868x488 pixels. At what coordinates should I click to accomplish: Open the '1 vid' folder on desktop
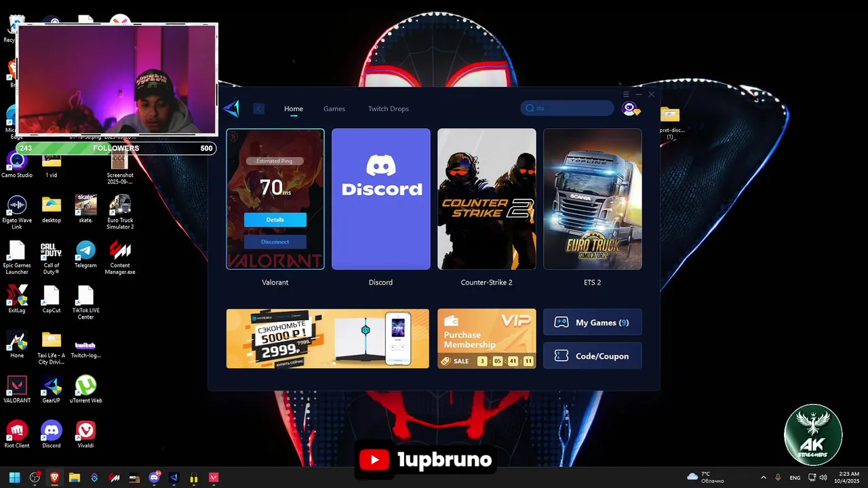52,164
